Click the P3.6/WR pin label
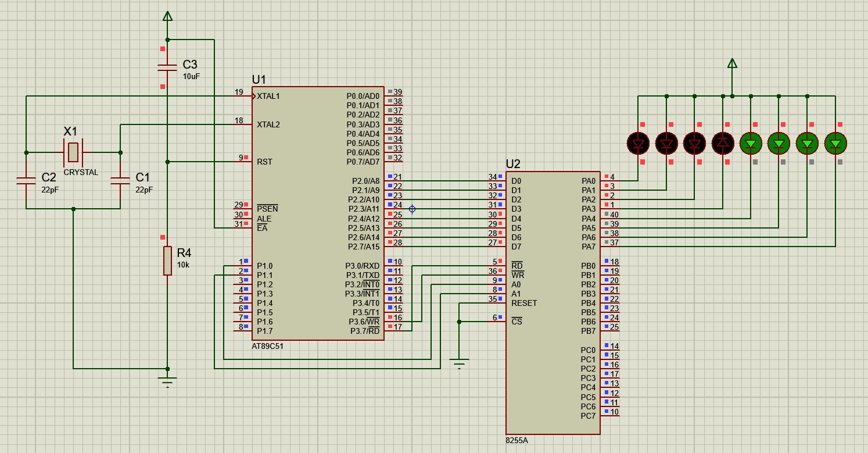This screenshot has width=868, height=453. pos(364,322)
